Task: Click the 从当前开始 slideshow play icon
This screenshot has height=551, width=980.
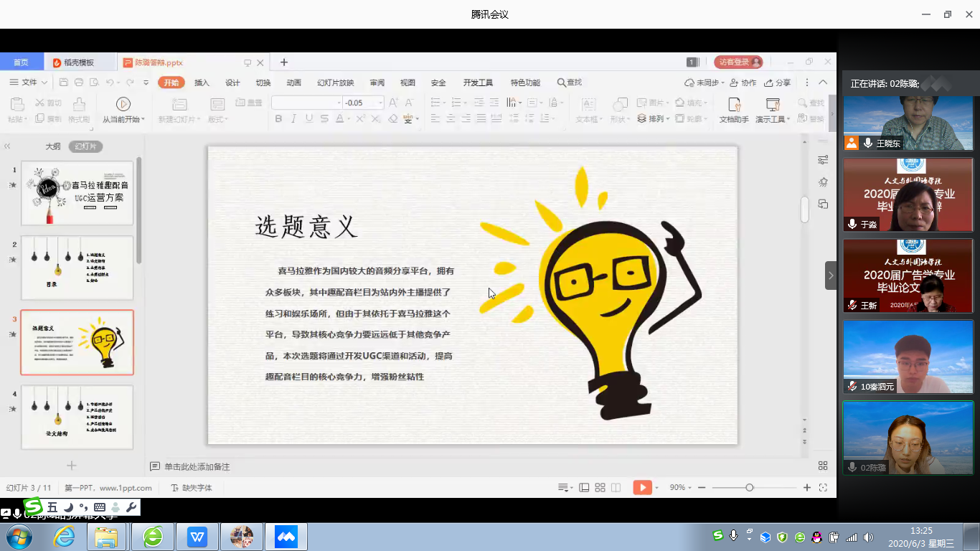Action: click(x=123, y=105)
